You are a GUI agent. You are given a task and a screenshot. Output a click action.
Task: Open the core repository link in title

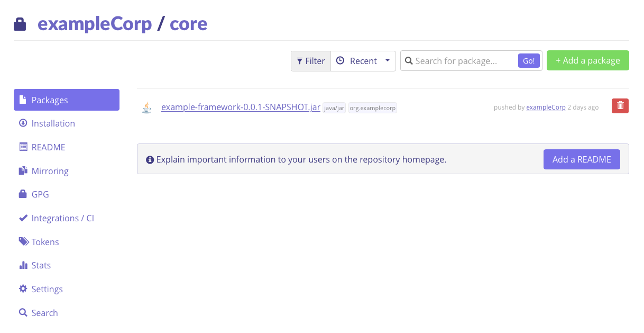pos(189,24)
